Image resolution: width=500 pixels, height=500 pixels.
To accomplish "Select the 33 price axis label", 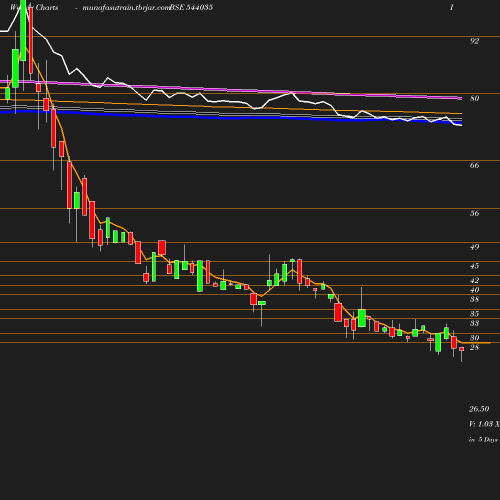I will pos(474,323).
